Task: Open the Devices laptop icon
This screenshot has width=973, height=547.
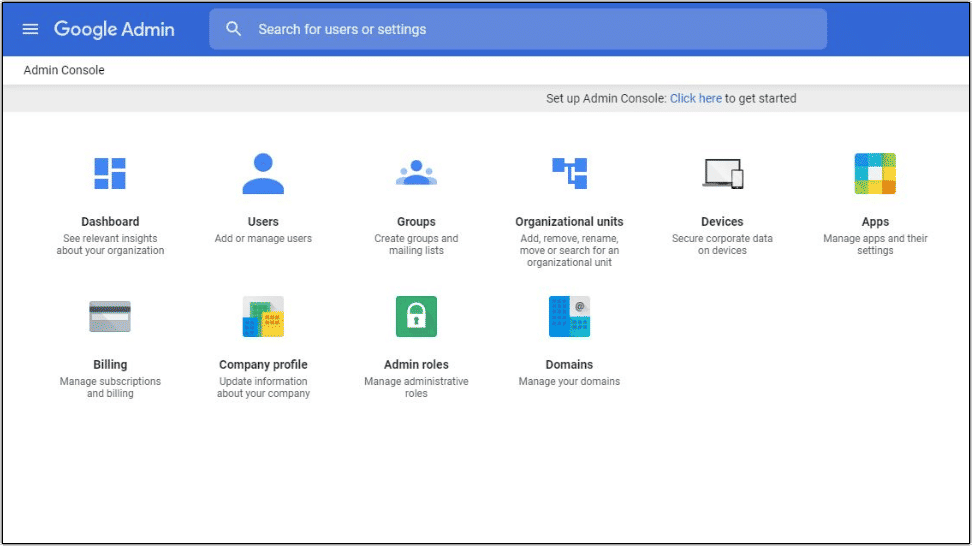Action: pyautogui.click(x=722, y=173)
